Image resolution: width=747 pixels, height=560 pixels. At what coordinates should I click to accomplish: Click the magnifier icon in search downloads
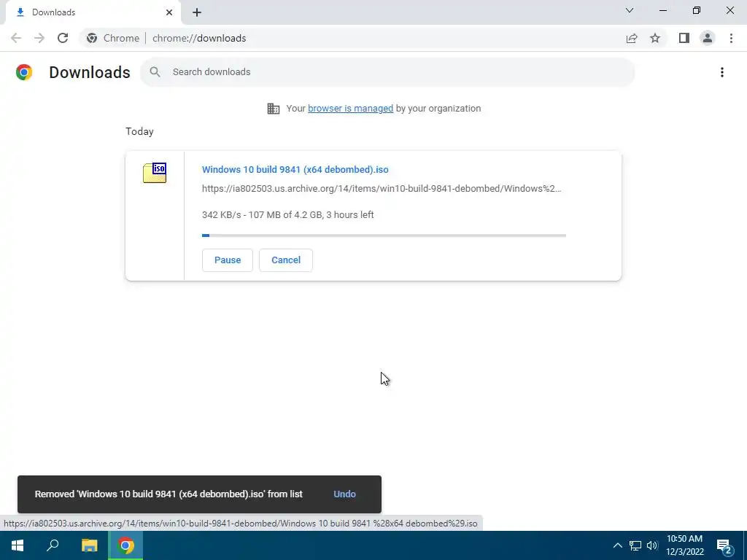point(155,72)
